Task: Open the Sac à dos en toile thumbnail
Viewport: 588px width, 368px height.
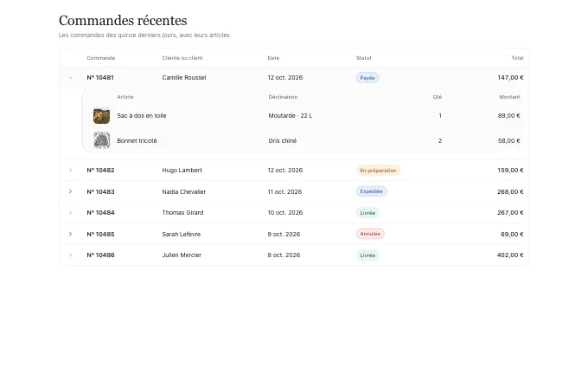Action: point(102,116)
